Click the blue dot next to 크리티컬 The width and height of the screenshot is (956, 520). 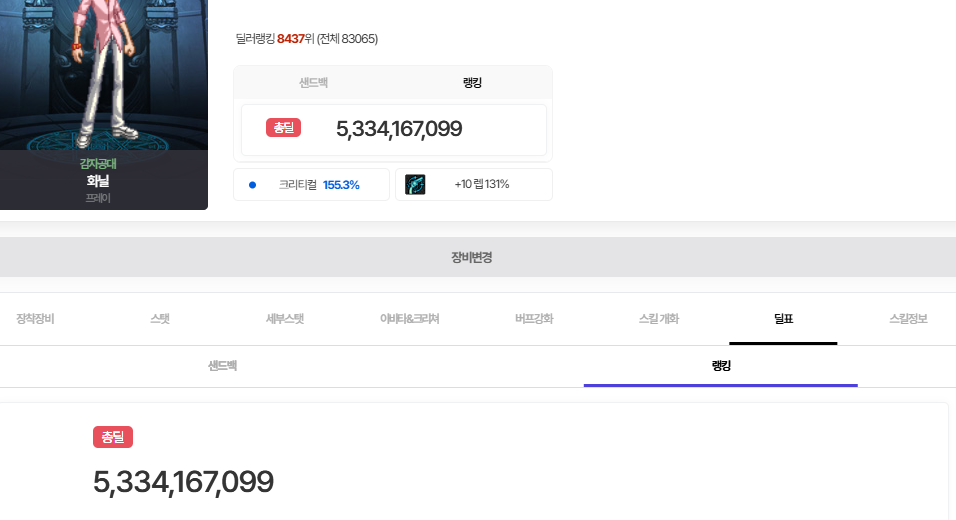(x=252, y=185)
